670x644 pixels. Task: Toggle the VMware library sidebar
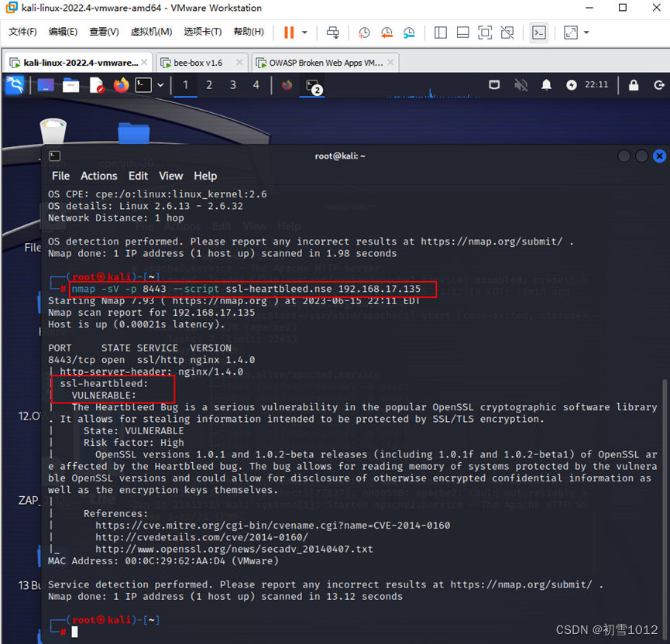[x=441, y=33]
